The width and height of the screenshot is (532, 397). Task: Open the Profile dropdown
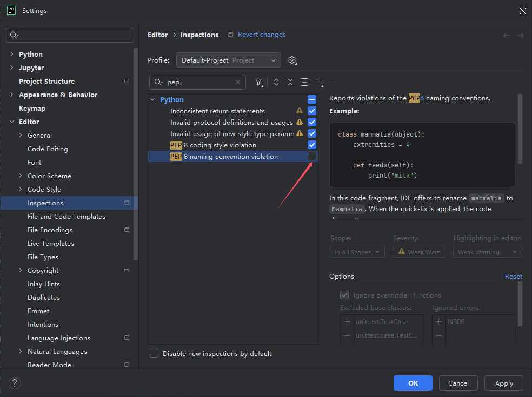click(x=228, y=60)
